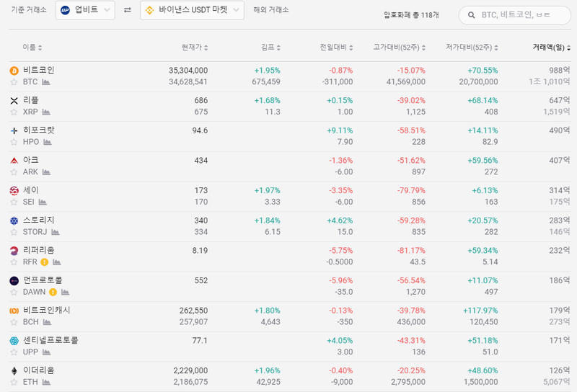
Task: Open the ETH chart icon
Action: point(46,383)
